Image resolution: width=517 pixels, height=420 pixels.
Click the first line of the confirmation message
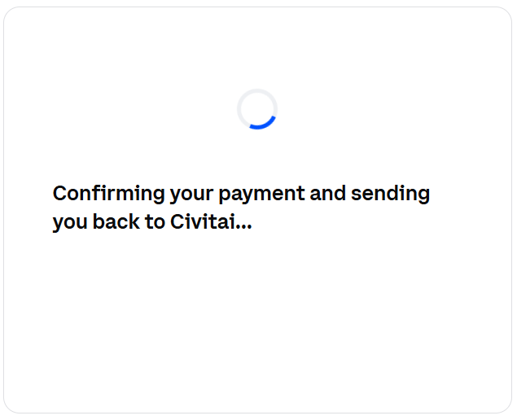241,194
